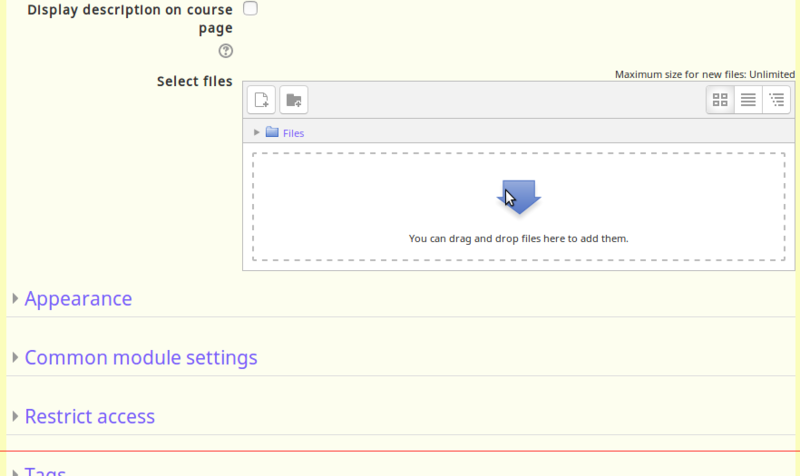This screenshot has width=800, height=476.
Task: Switch file view to tree view
Action: 777,99
